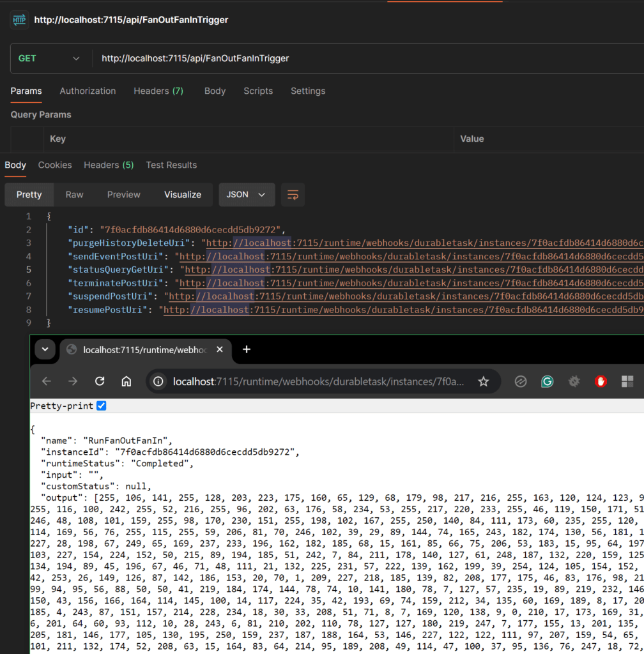Screen dimensions: 644x654
Task: Navigate back using the browser back arrow
Action: [x=46, y=381]
